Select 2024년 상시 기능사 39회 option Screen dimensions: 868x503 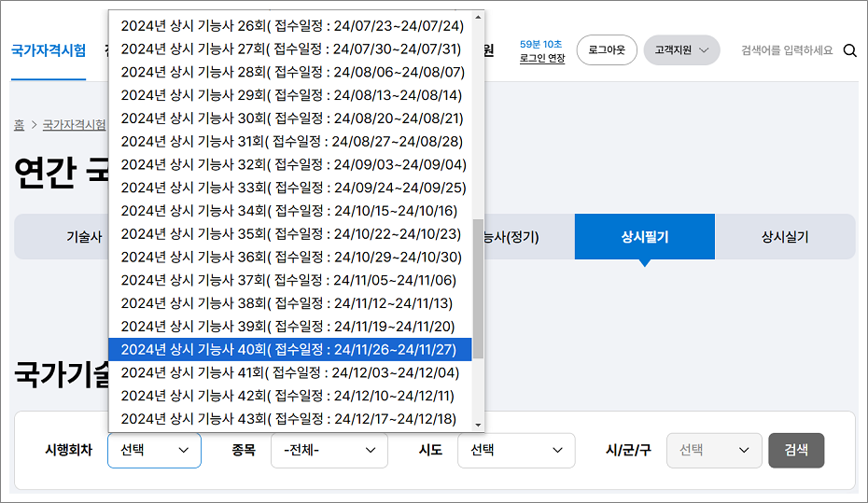[290, 327]
